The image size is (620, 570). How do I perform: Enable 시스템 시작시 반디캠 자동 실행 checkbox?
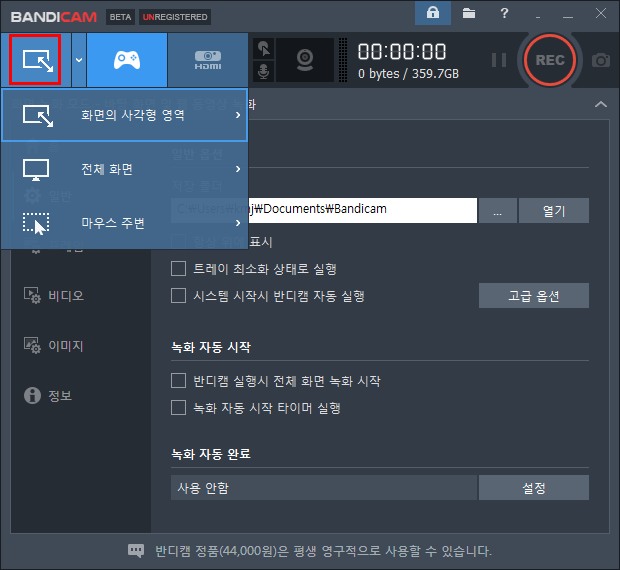pyautogui.click(x=178, y=295)
